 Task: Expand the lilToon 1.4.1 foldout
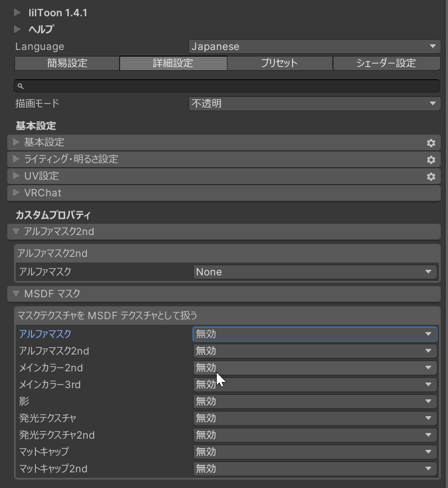17,12
